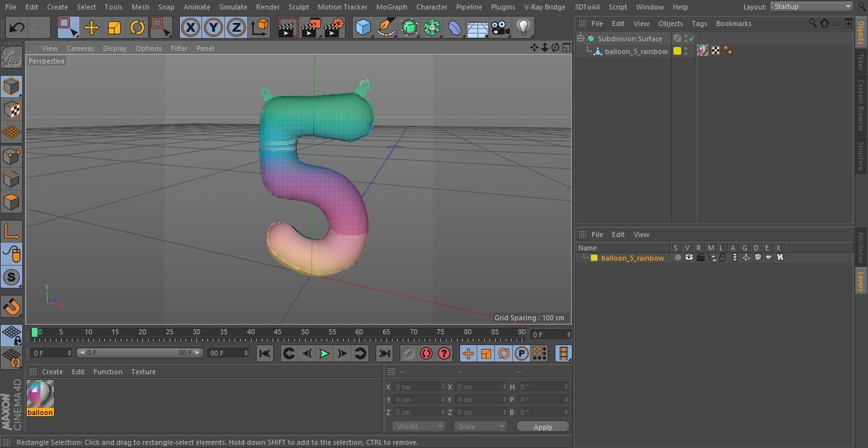Viewport: 868px width, 448px height.
Task: Switch to Points mode
Action: 11,156
